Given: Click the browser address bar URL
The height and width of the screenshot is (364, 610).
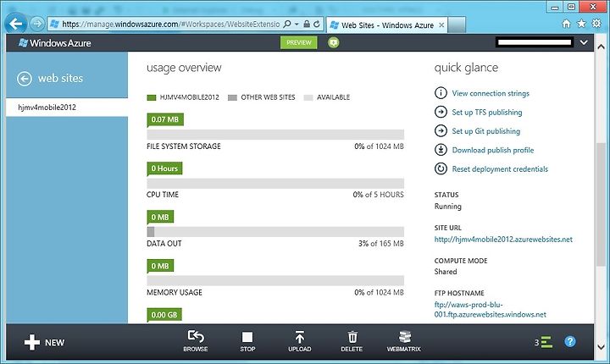Looking at the screenshot, I should point(171,24).
